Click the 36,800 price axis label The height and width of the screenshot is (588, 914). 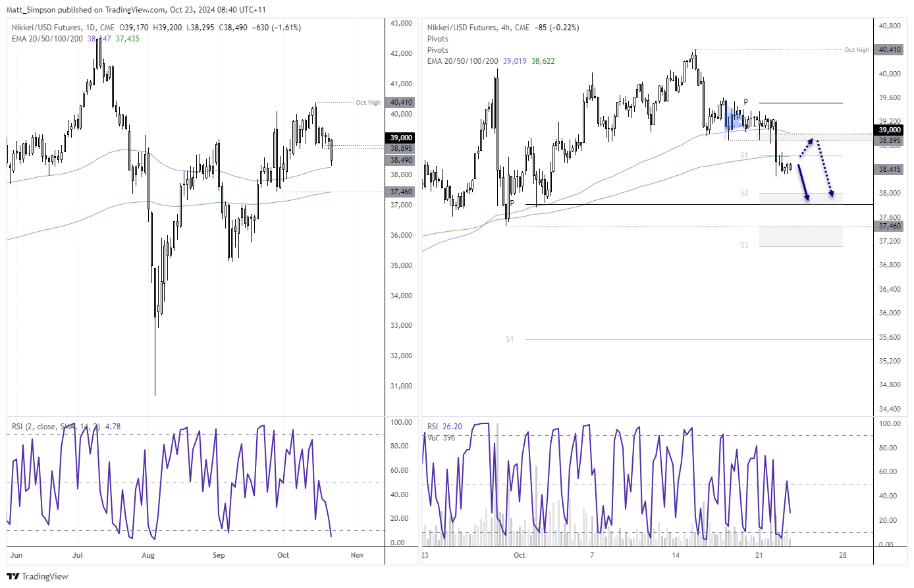890,265
